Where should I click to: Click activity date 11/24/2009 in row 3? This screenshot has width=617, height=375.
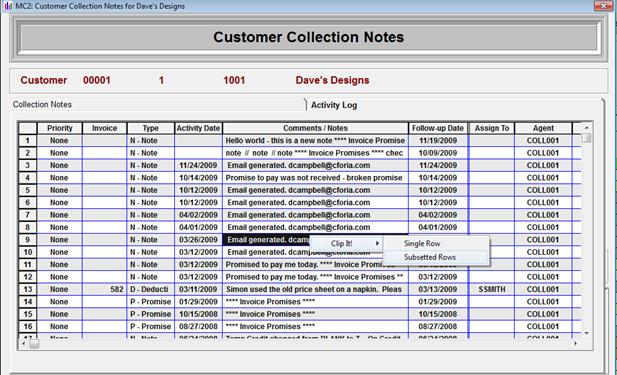(x=198, y=165)
